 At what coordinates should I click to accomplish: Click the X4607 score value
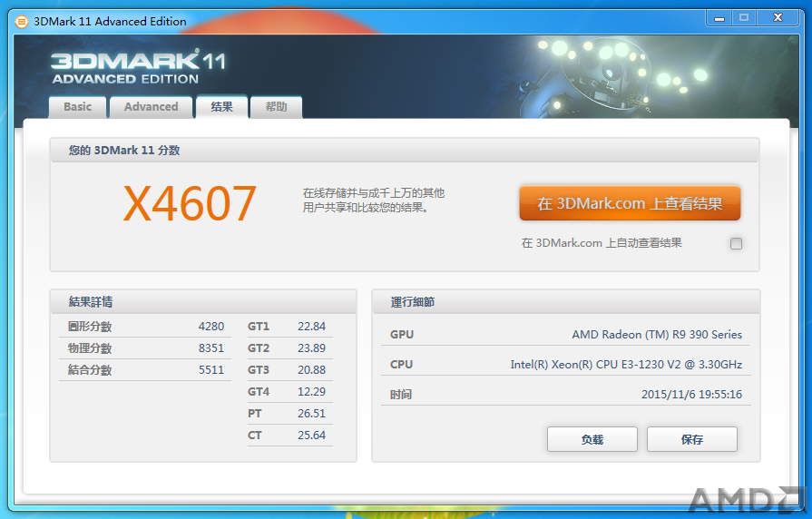pyautogui.click(x=190, y=203)
